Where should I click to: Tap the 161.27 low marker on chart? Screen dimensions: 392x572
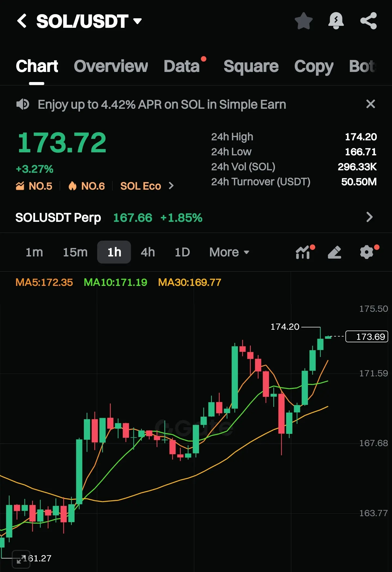tap(37, 558)
